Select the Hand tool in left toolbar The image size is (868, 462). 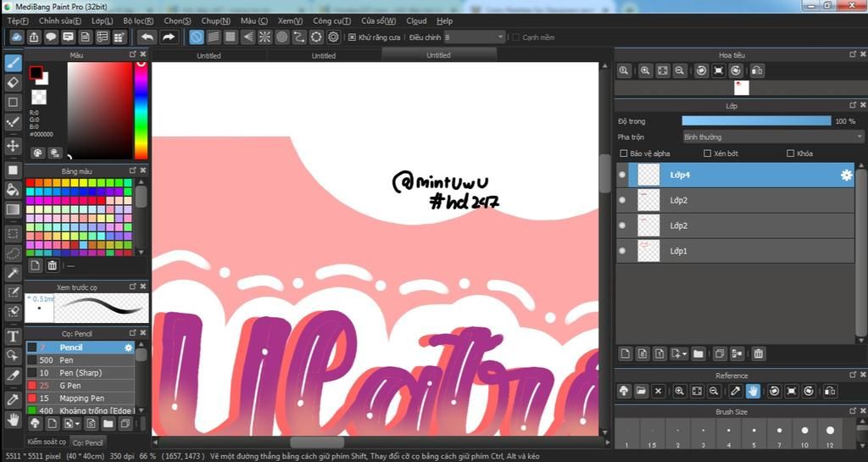coord(14,419)
